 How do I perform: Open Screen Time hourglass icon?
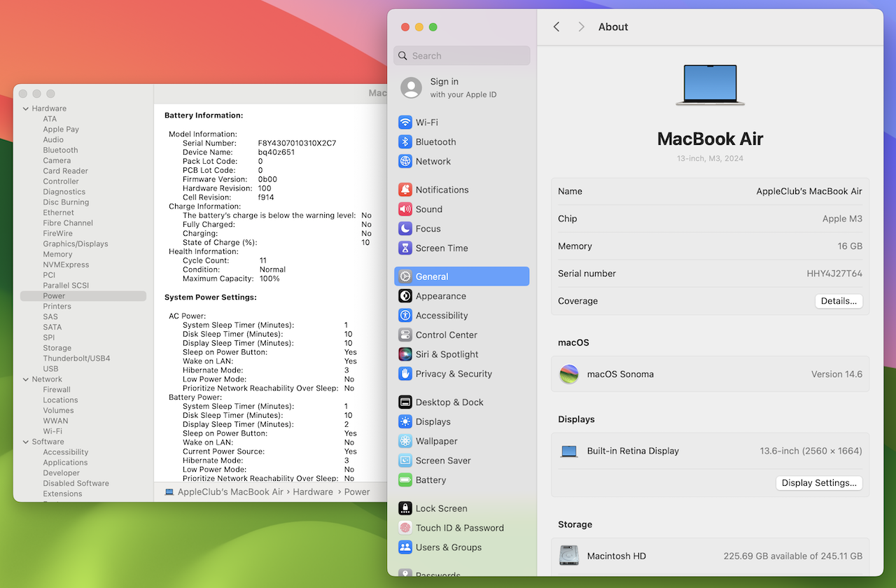pos(405,248)
